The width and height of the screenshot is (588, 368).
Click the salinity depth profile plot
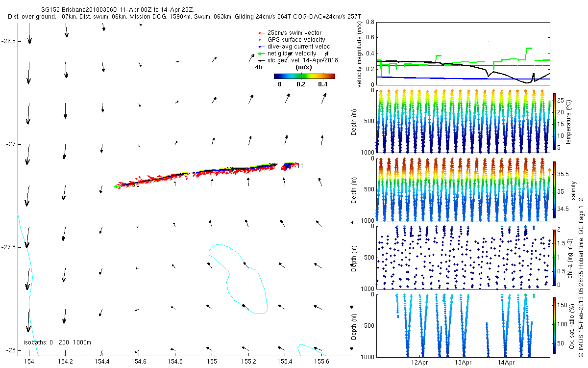pos(462,189)
